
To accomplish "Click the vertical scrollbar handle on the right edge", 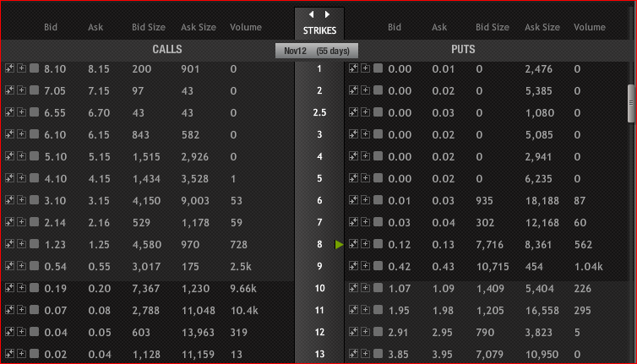I will [x=631, y=103].
